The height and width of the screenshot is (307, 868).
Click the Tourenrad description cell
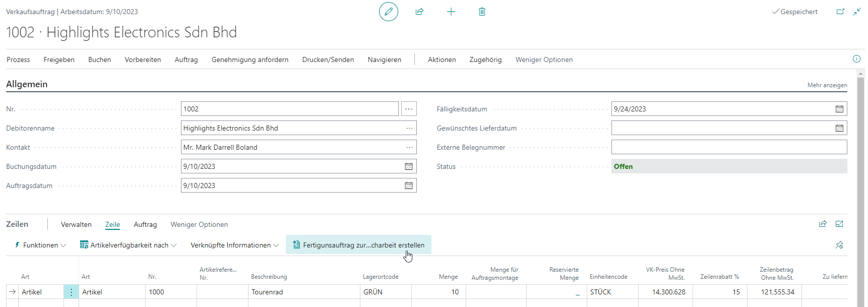tap(304, 292)
